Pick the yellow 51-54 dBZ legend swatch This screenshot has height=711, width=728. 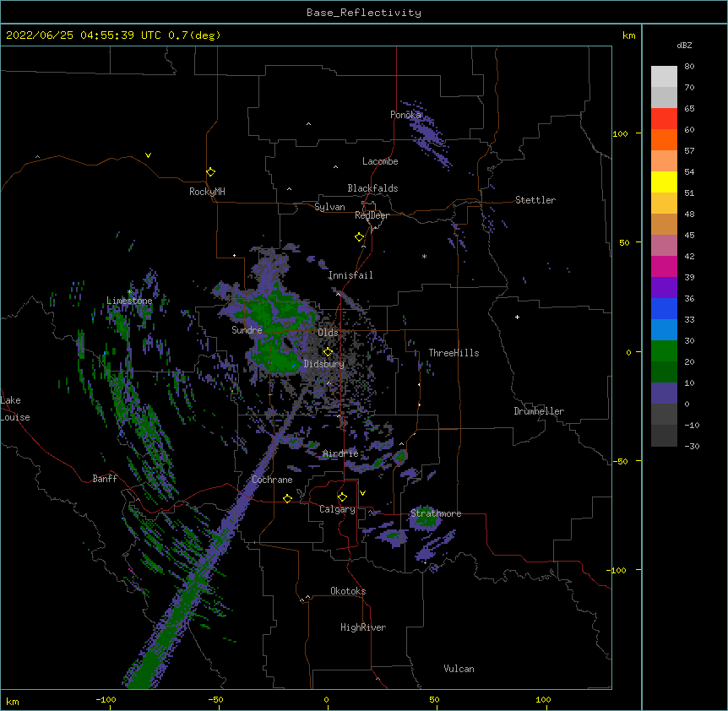coord(664,182)
